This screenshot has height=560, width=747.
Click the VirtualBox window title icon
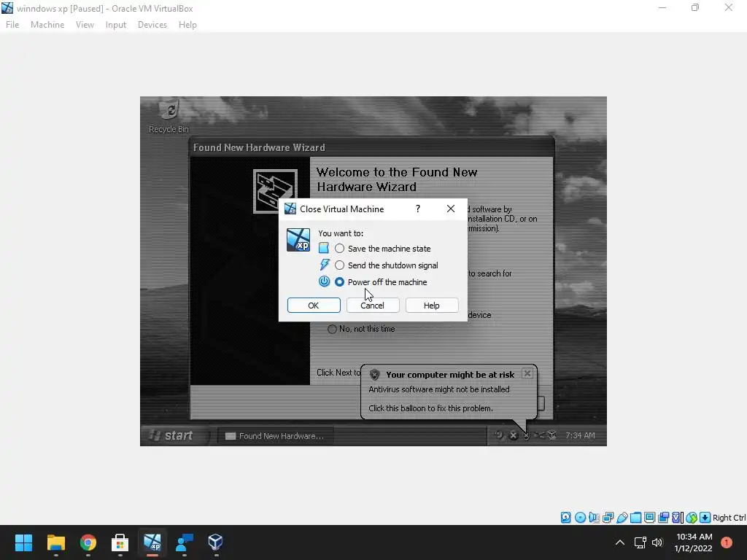coord(7,8)
